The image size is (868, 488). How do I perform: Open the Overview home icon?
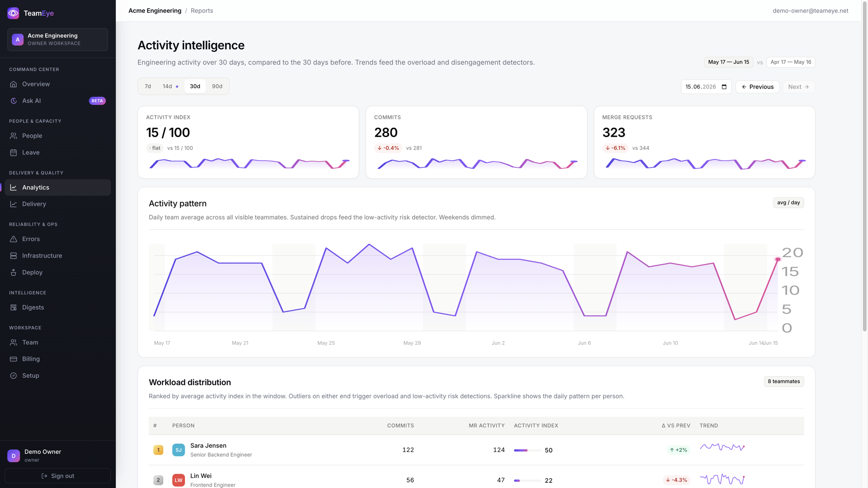[13, 84]
